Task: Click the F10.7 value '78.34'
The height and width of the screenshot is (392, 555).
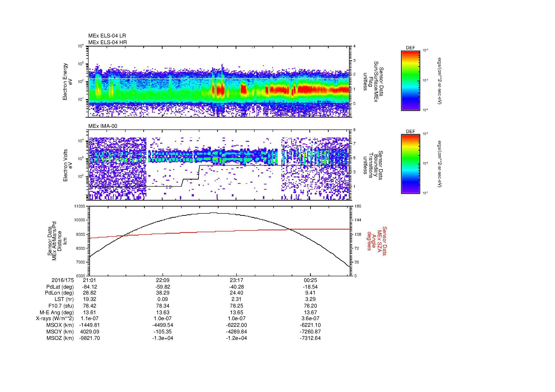Action: pos(163,306)
